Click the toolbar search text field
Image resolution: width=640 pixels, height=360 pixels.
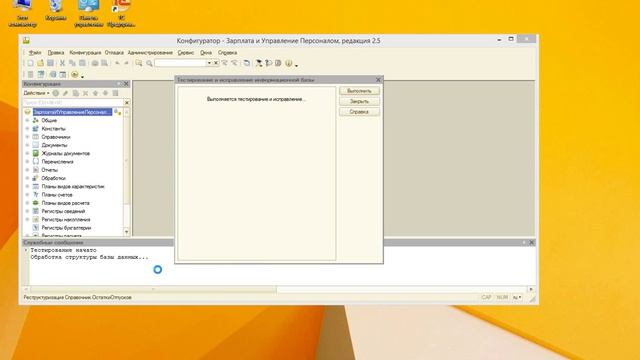point(180,63)
